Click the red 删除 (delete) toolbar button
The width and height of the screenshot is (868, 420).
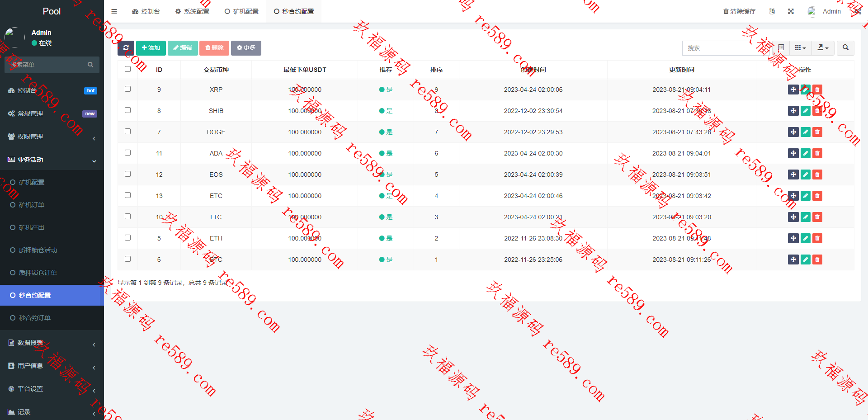(214, 48)
